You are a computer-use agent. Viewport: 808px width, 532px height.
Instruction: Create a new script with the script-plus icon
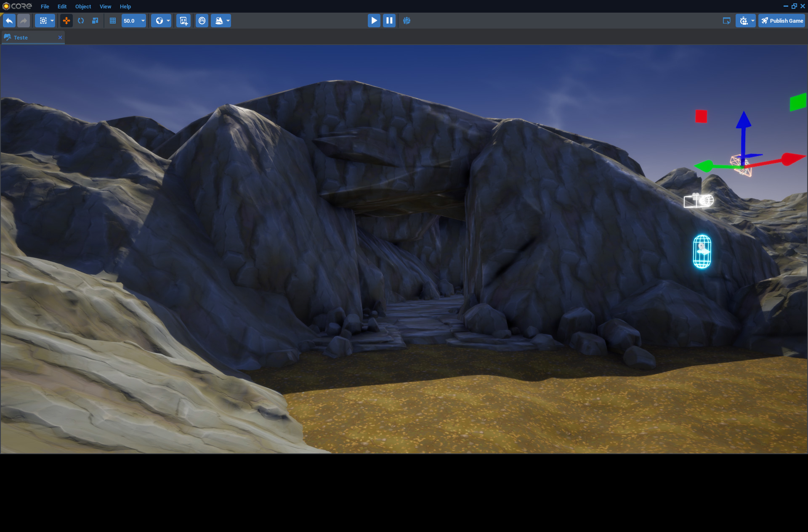click(183, 21)
